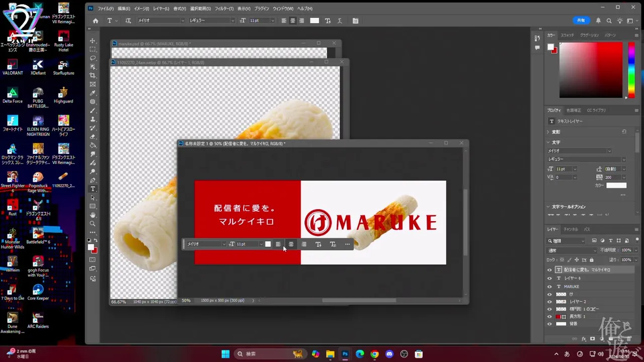Open blend mode 通常 dropdown
644x362 pixels.
[573, 250]
